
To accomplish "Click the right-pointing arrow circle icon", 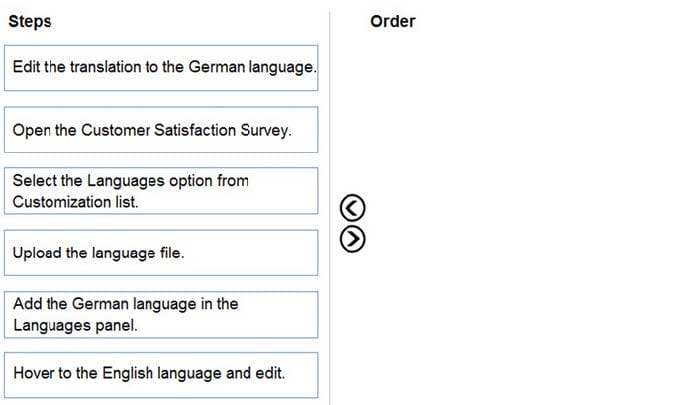I will tap(352, 239).
